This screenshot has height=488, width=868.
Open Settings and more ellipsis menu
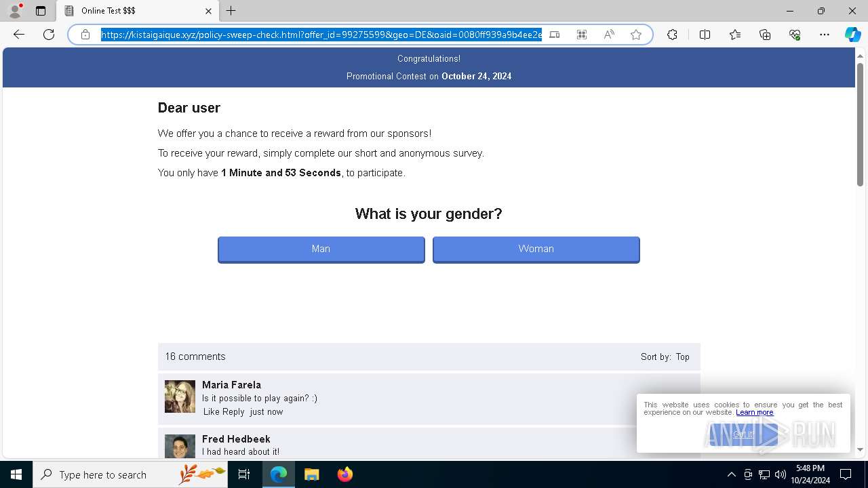pos(825,35)
